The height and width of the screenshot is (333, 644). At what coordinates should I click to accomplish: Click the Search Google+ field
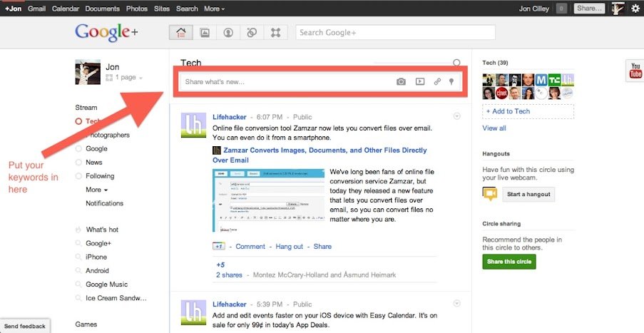pos(396,32)
